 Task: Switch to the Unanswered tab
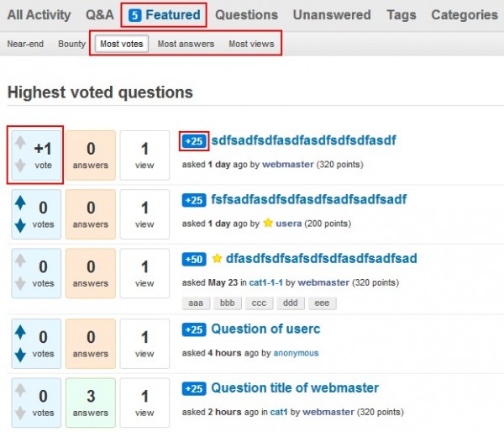[332, 14]
